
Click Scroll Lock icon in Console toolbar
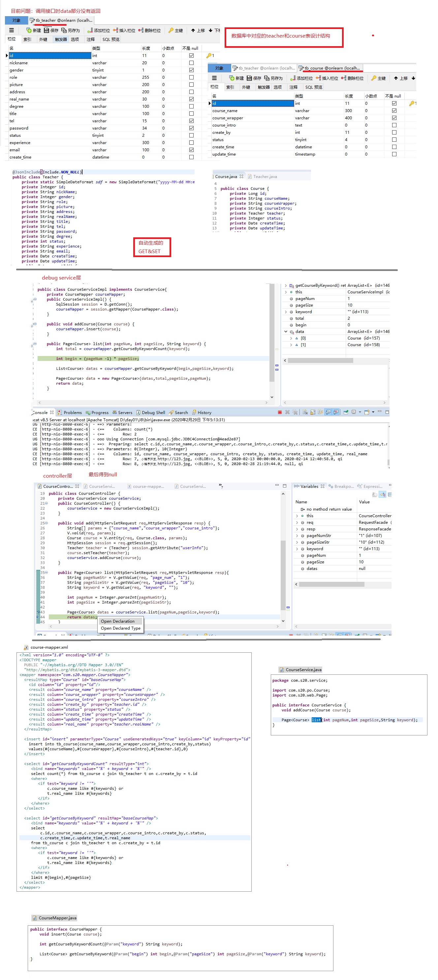point(313,412)
